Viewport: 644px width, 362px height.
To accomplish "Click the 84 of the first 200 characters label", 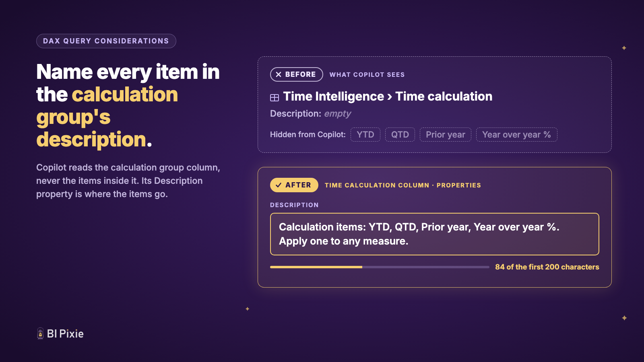I will [547, 267].
